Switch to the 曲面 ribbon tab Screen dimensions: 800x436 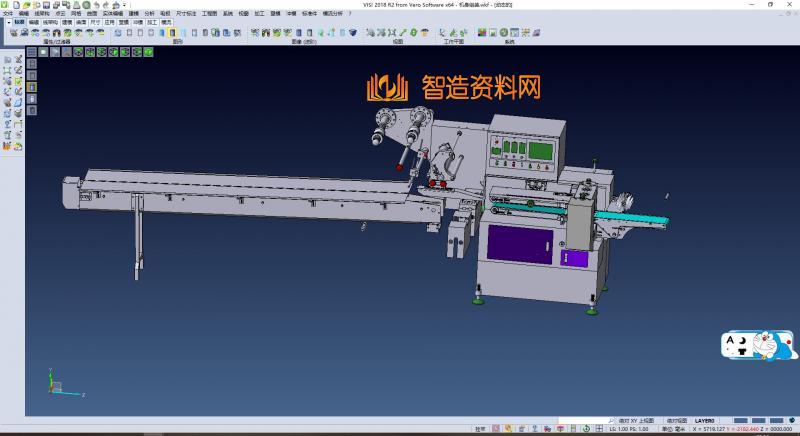(x=81, y=21)
